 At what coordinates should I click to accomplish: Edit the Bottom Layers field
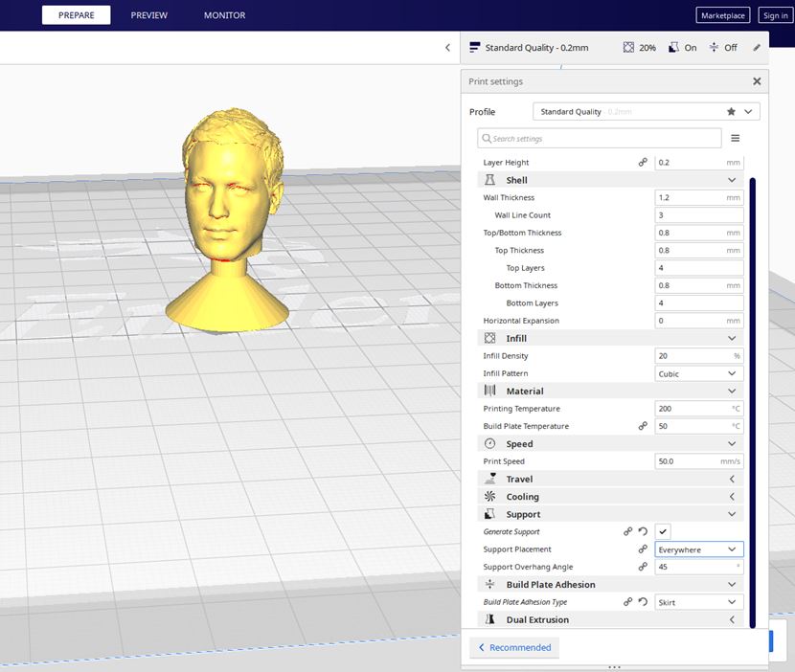699,303
